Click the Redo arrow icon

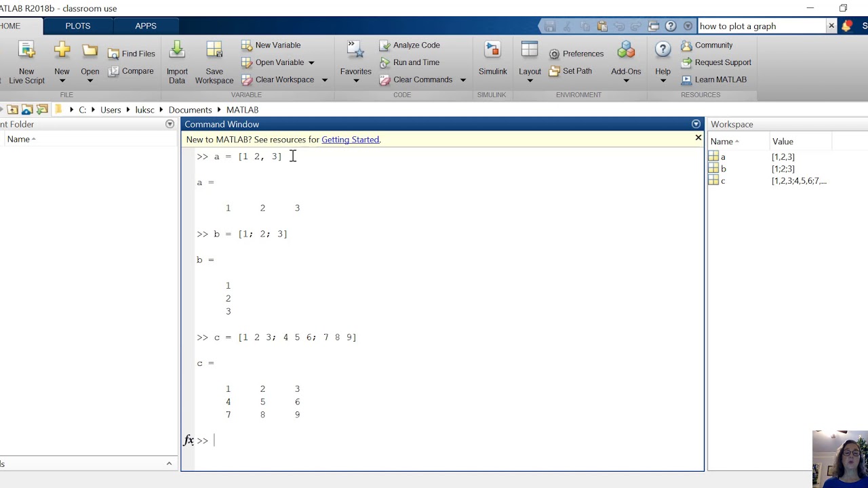pyautogui.click(x=636, y=26)
